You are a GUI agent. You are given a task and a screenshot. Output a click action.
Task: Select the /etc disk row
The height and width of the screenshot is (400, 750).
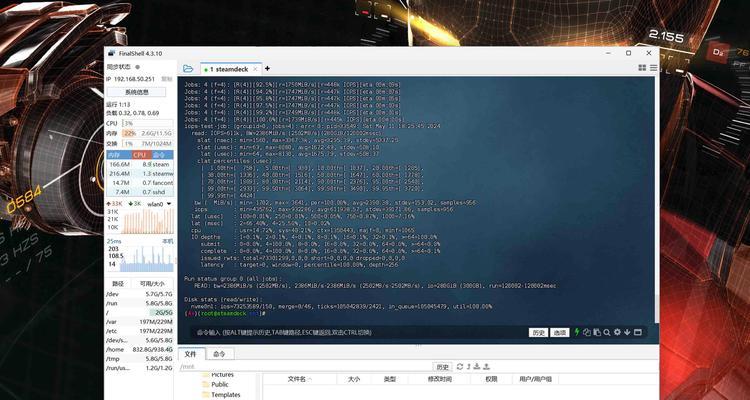click(140, 331)
